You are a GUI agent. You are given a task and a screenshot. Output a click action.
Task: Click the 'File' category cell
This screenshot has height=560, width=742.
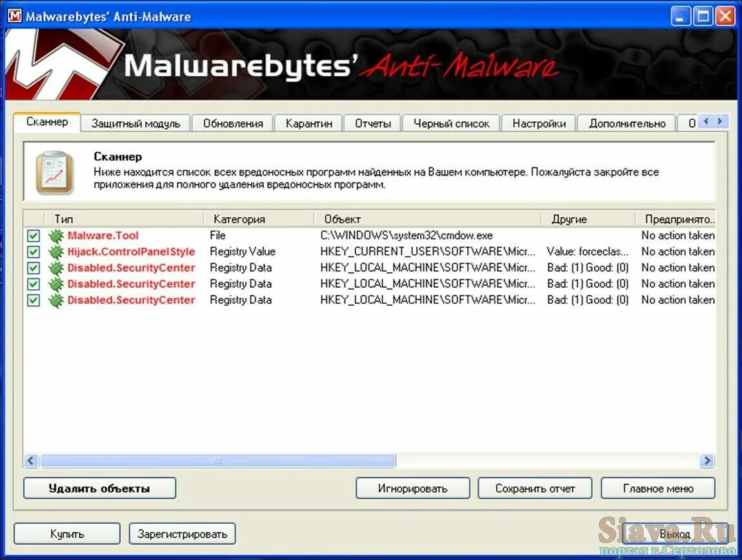[217, 235]
